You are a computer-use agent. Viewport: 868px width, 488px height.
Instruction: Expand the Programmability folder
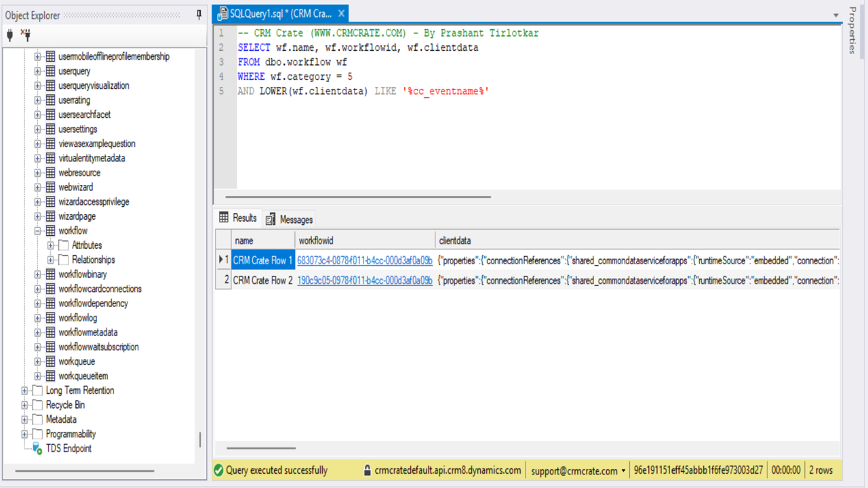[x=24, y=434]
